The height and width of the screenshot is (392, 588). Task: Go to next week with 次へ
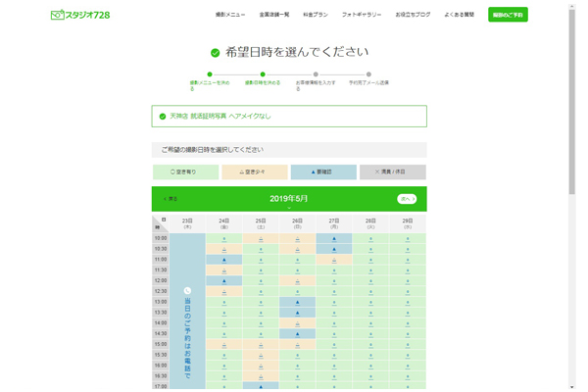click(407, 199)
